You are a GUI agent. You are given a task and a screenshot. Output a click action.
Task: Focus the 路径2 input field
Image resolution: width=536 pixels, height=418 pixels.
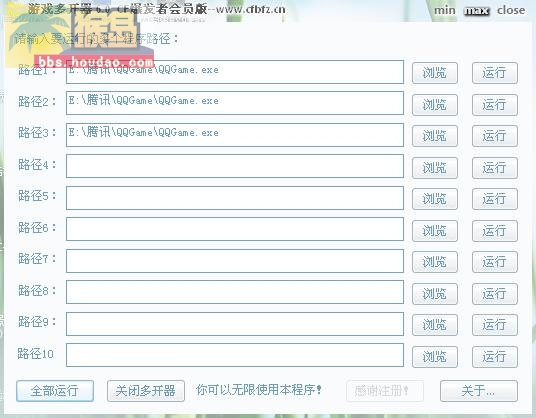coord(235,103)
